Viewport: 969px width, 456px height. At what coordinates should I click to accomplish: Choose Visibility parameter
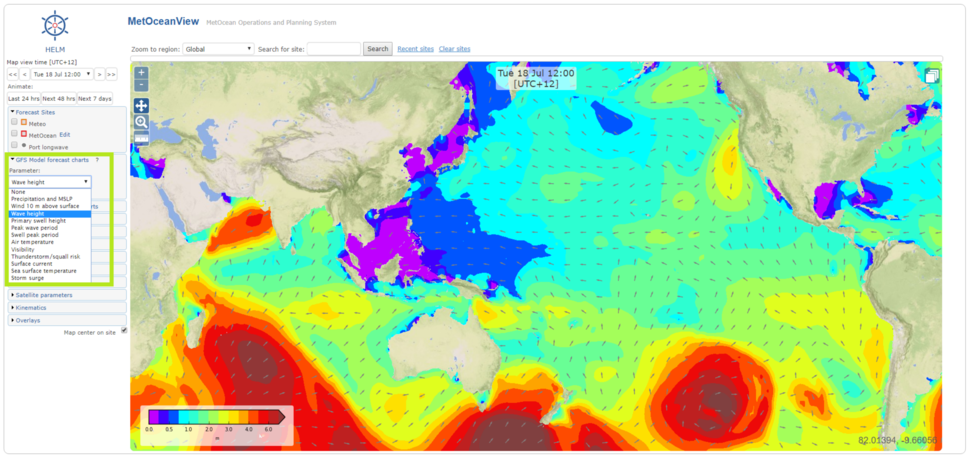[x=50, y=250]
